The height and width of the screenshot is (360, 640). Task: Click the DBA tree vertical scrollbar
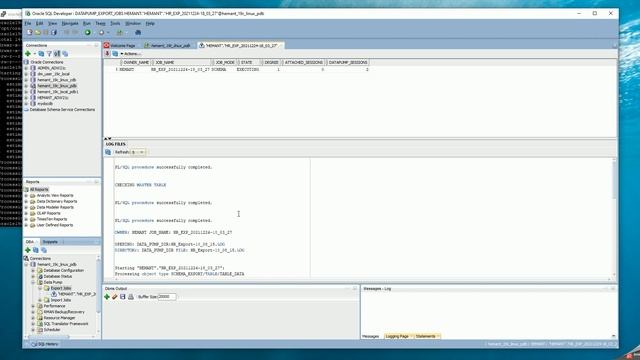98,295
